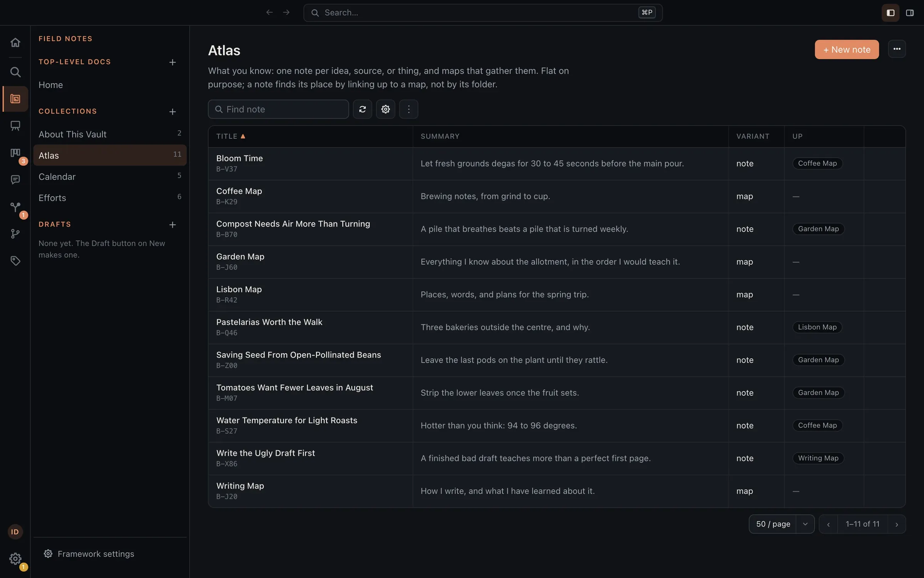
Task: Open the Lisbon Map tag on the Pastelarias row
Action: (817, 327)
